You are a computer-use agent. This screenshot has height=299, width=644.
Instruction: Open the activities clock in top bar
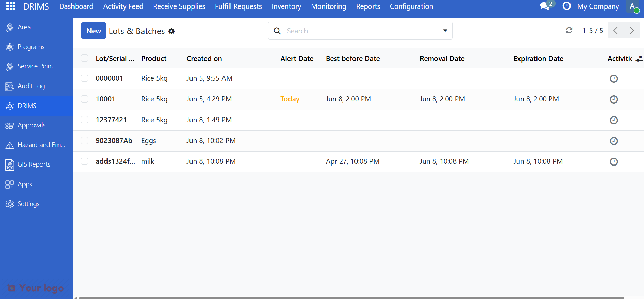tap(567, 6)
